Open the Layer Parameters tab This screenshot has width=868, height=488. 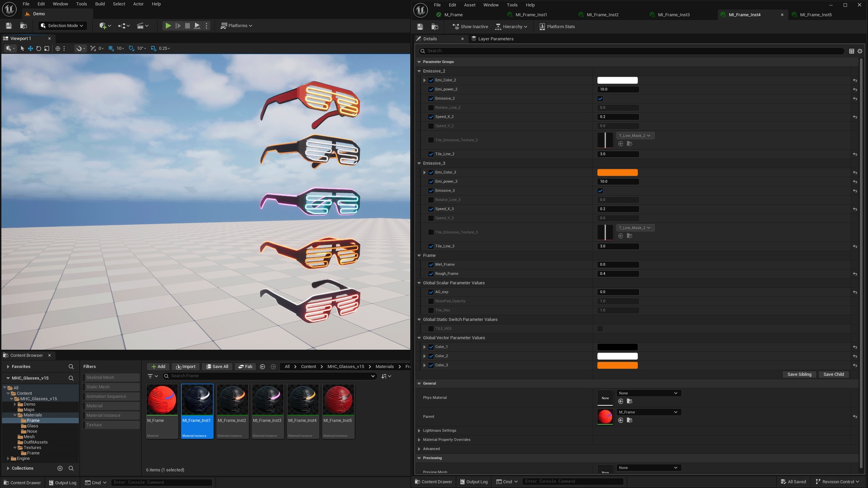click(492, 39)
